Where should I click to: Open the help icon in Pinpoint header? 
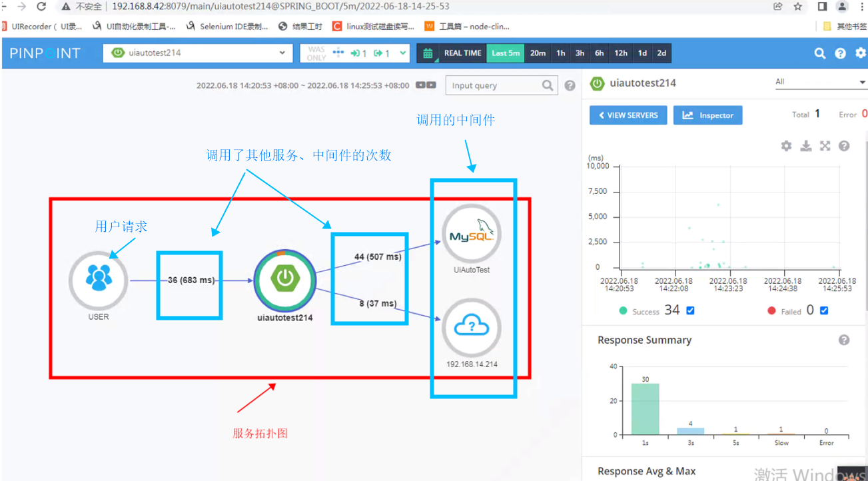[x=841, y=53]
